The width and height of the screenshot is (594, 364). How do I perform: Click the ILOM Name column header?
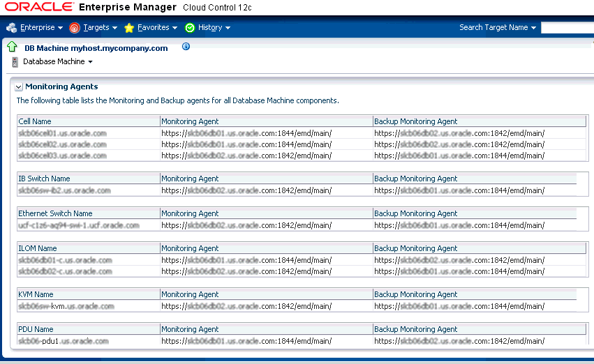coord(89,248)
